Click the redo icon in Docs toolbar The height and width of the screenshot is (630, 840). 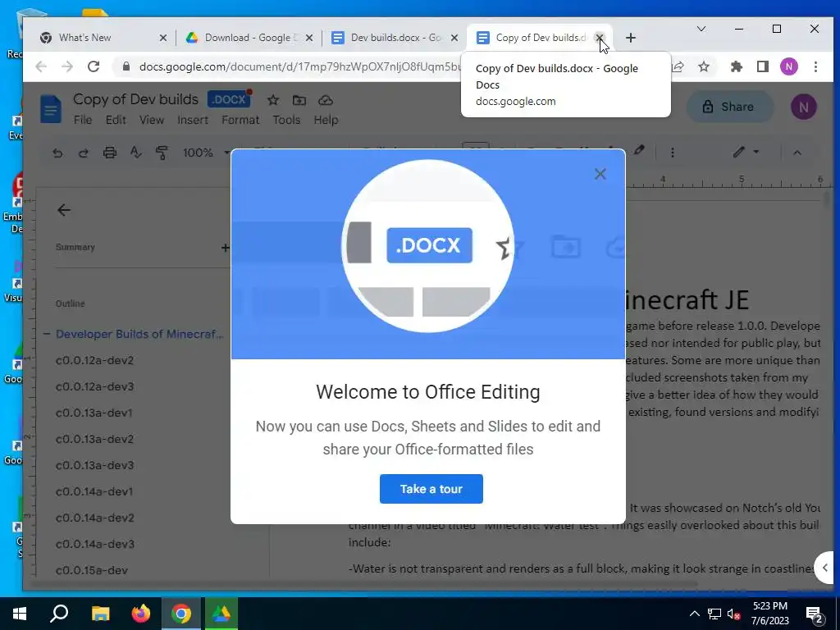(x=83, y=153)
